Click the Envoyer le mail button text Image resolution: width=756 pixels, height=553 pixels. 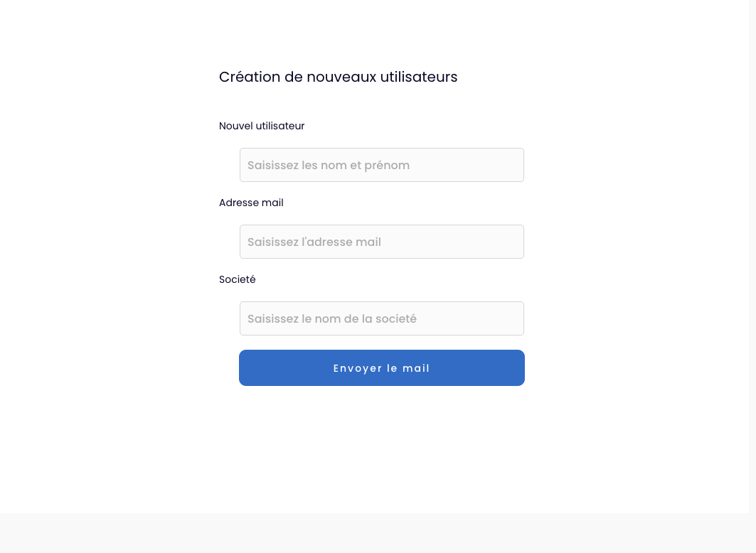pyautogui.click(x=381, y=368)
